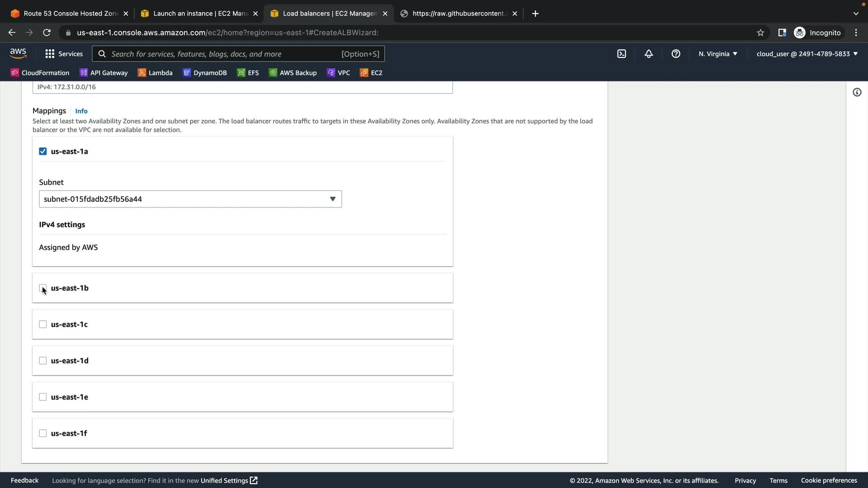Click the AWS logo home icon
Viewport: 868px width, 488px height.
tap(18, 53)
